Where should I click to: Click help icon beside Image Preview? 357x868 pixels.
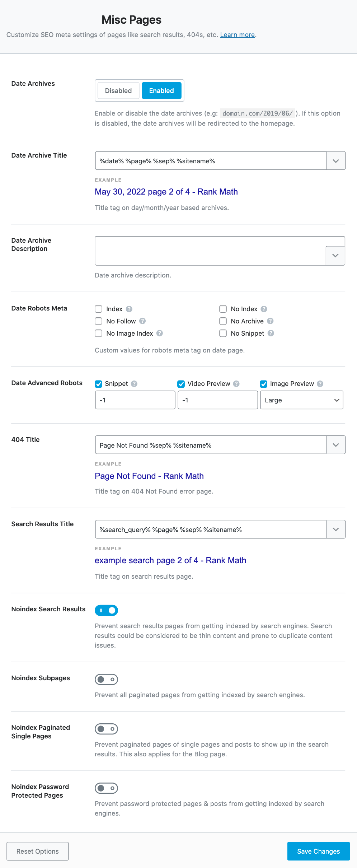click(x=320, y=383)
